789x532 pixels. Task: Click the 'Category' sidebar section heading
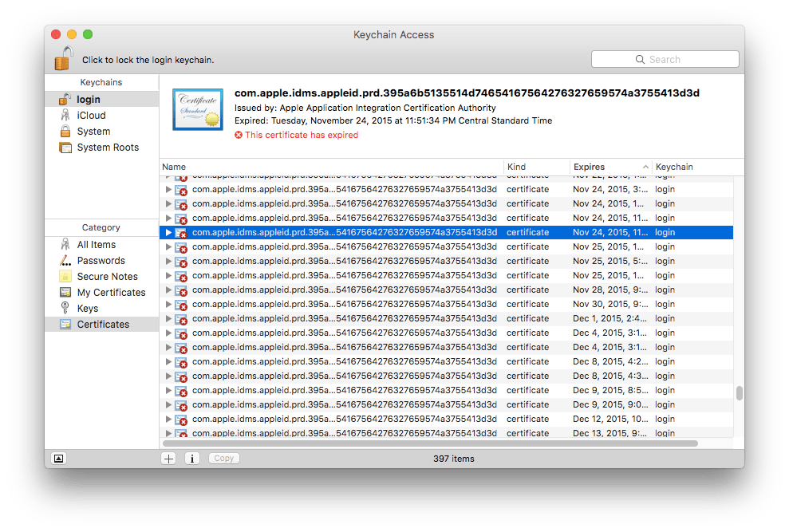101,227
